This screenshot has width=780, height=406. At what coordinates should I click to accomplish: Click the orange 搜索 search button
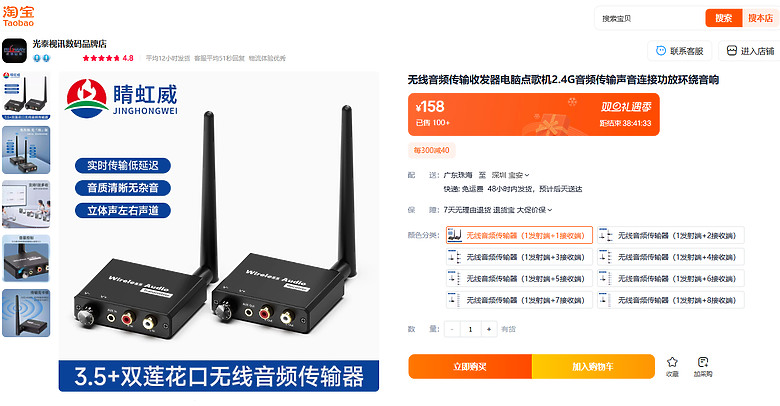(723, 18)
